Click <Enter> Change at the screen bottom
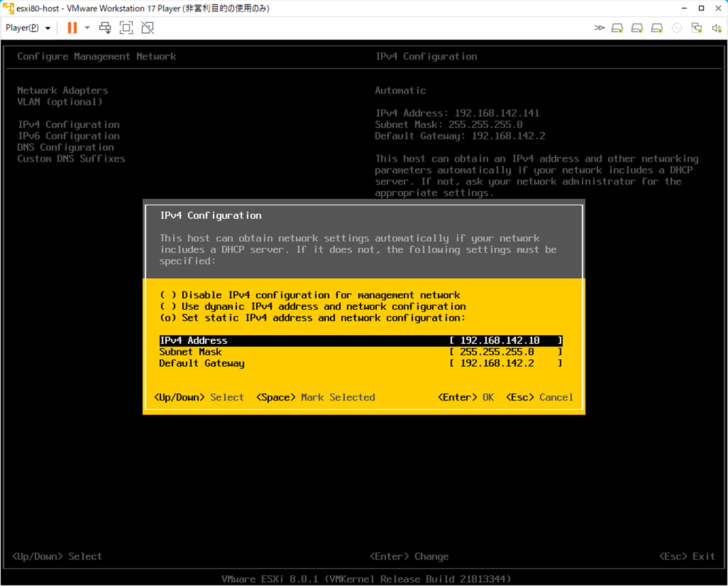This screenshot has width=728, height=586. [x=409, y=556]
